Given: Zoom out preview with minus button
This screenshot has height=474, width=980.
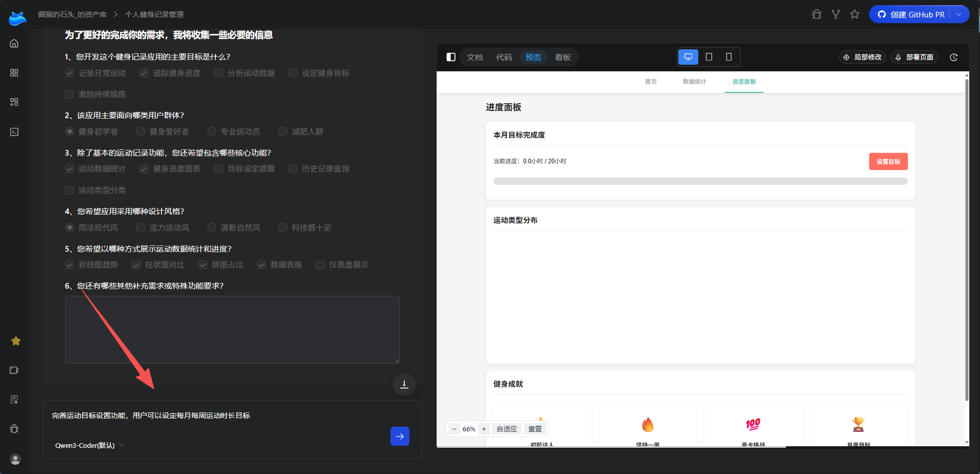Looking at the screenshot, I should pos(454,429).
